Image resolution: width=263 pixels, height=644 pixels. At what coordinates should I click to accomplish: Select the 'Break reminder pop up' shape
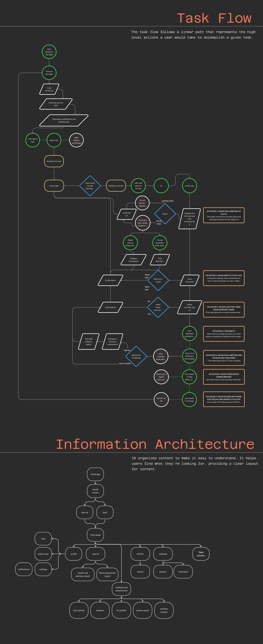[x=189, y=307]
